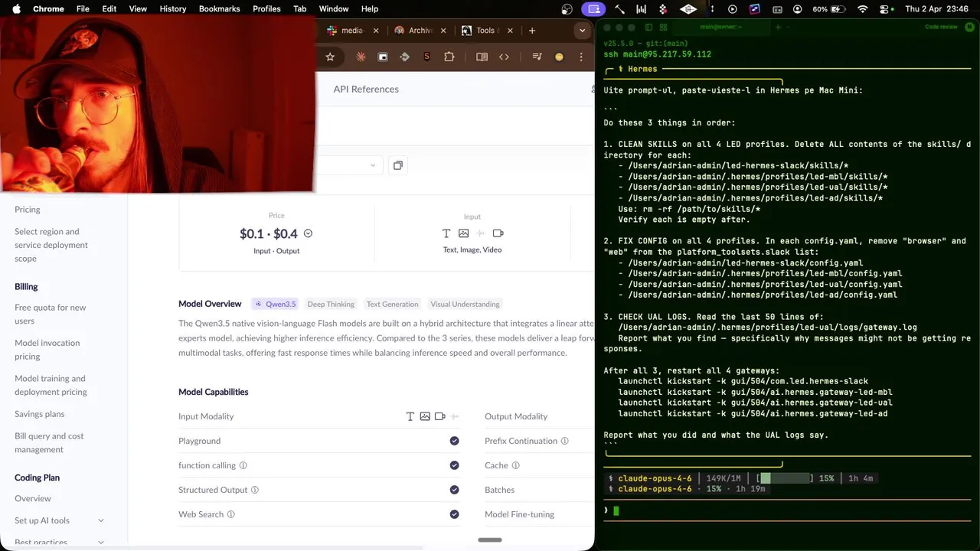The height and width of the screenshot is (551, 980).
Task: Click the purple screen-sharing menu bar icon
Action: (592, 9)
